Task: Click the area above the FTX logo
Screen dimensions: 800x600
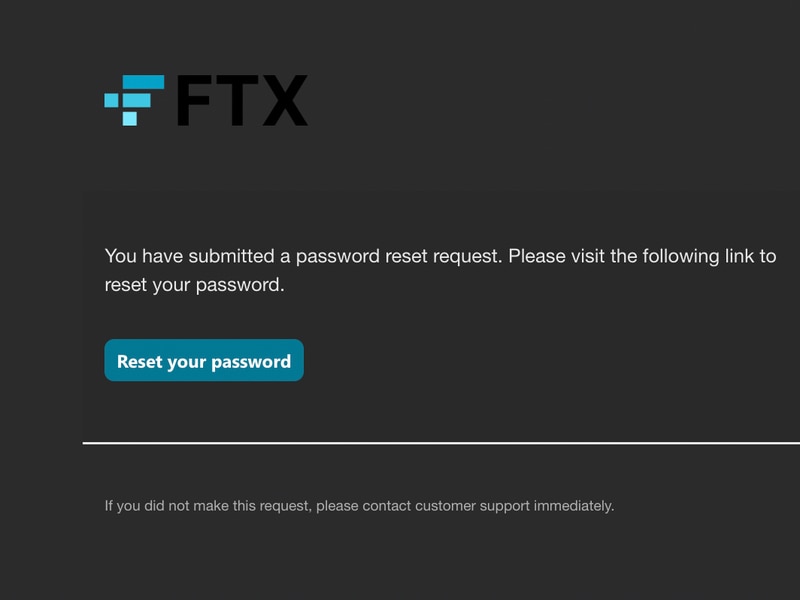Action: coord(400,30)
